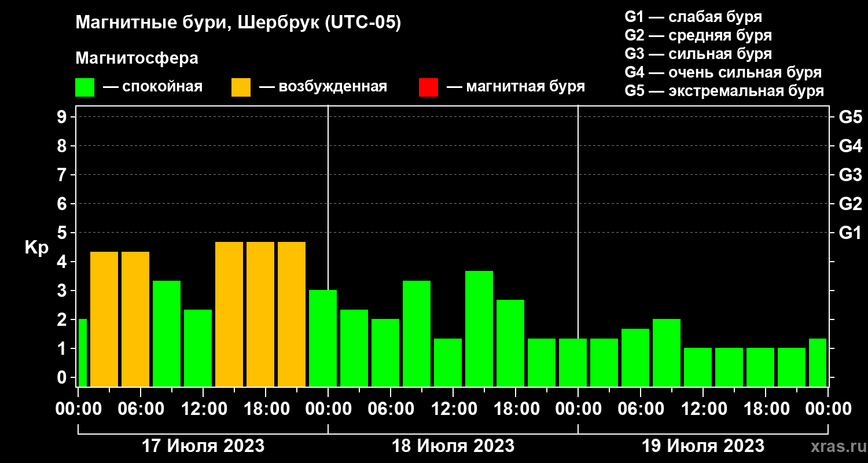The image size is (868, 463).
Task: Click the G2 label on right axis
Action: pyautogui.click(x=850, y=204)
